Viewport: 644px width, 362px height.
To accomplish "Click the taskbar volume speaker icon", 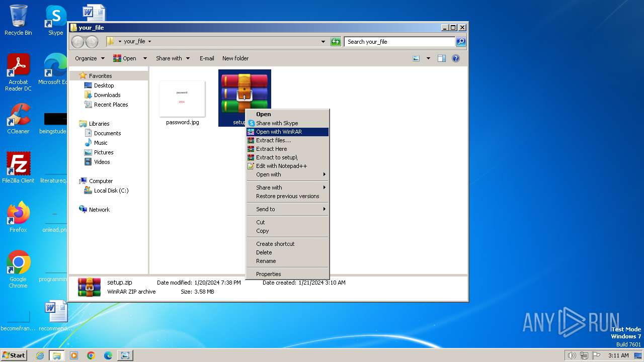I will 572,355.
